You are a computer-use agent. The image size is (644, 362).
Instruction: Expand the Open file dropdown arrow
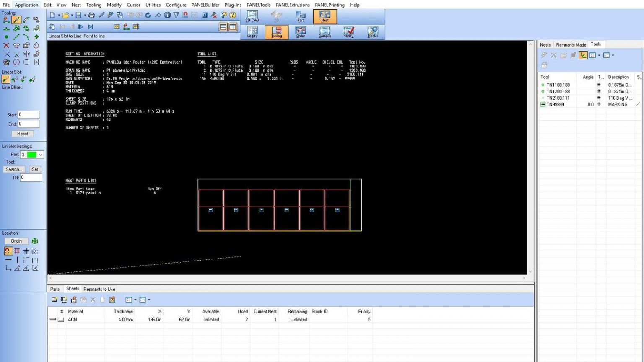click(72, 14)
